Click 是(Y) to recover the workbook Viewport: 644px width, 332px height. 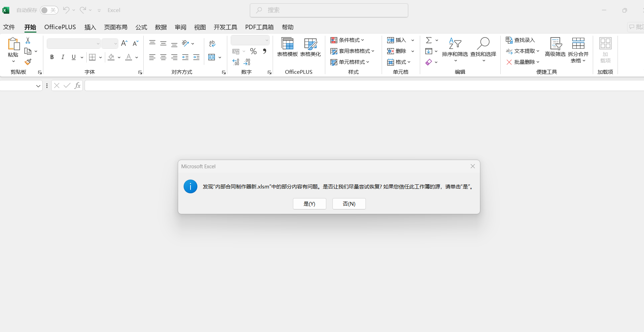coord(309,204)
